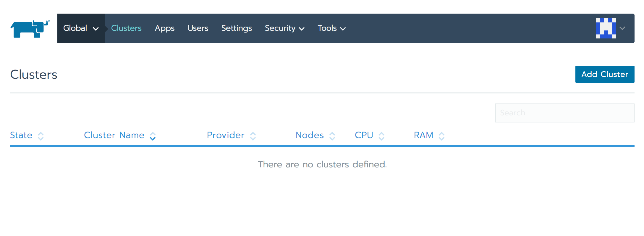Focus the Search input field
This screenshot has height=236, width=644.
click(x=564, y=113)
